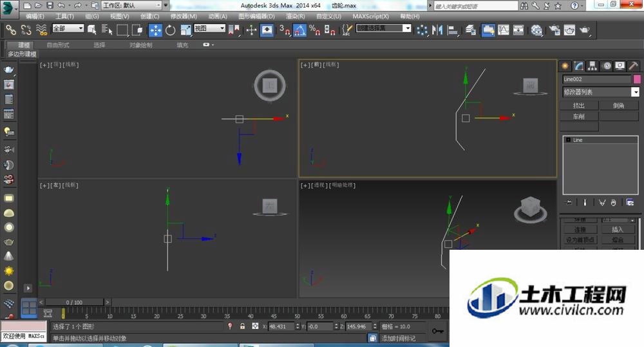
Task: Open the 编辑(E) menu
Action: click(x=35, y=16)
